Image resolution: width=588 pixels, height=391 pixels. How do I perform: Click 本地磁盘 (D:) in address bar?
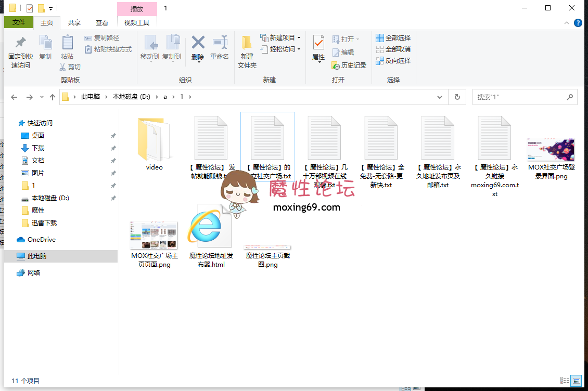click(132, 97)
